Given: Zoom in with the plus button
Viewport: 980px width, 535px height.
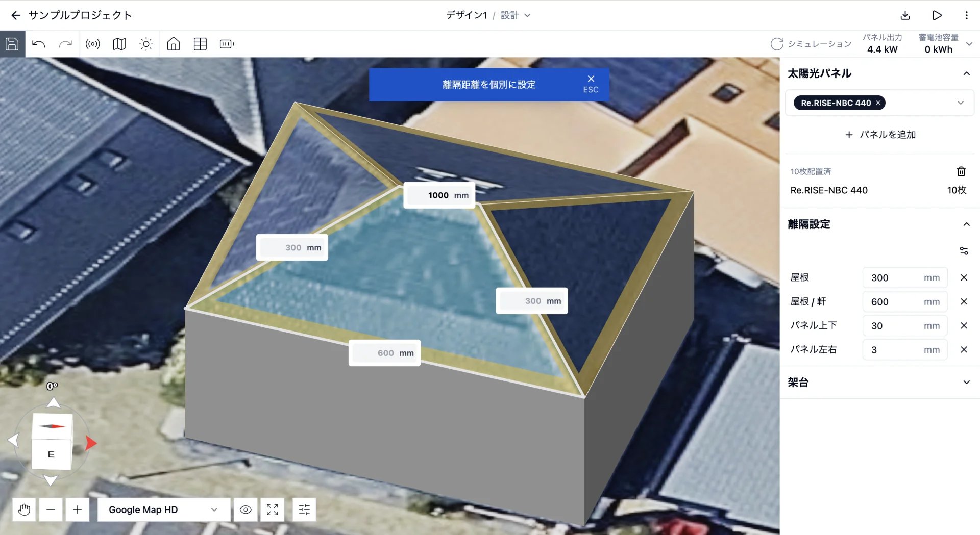Looking at the screenshot, I should point(77,509).
